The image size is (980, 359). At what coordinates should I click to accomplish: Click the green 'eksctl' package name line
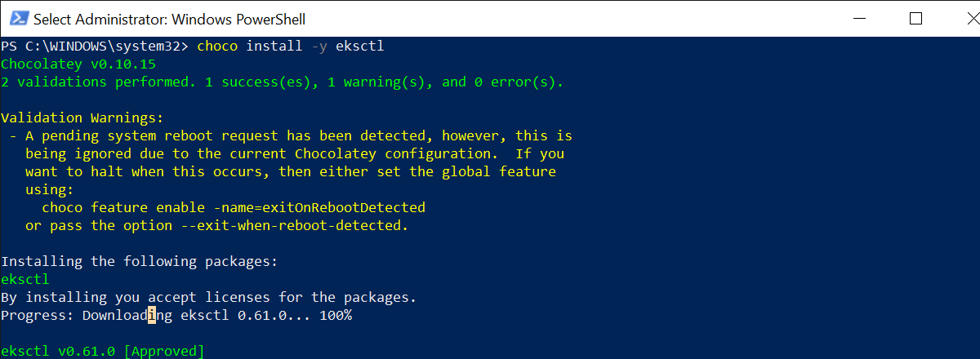25,279
